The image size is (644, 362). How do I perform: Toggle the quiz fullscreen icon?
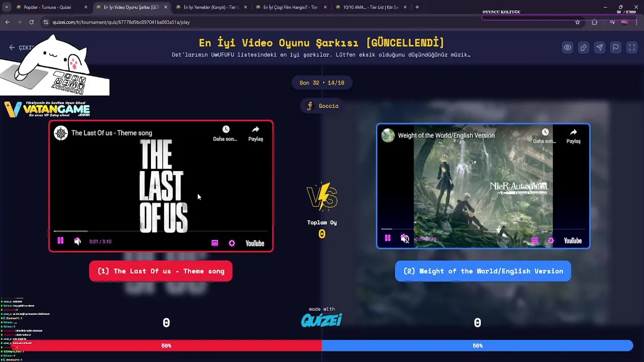pos(631,47)
